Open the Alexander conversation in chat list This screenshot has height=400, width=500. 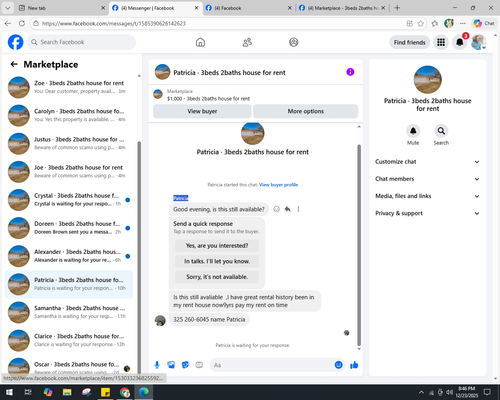[x=69, y=256]
